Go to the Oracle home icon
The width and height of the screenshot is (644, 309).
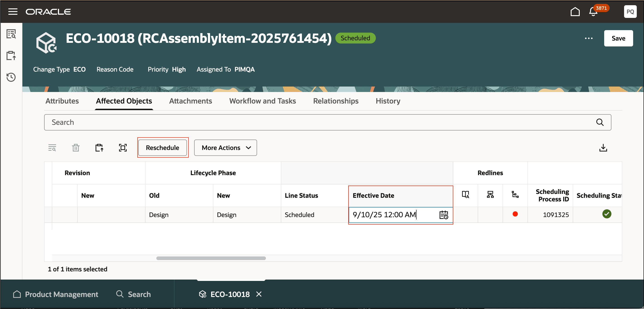click(575, 12)
